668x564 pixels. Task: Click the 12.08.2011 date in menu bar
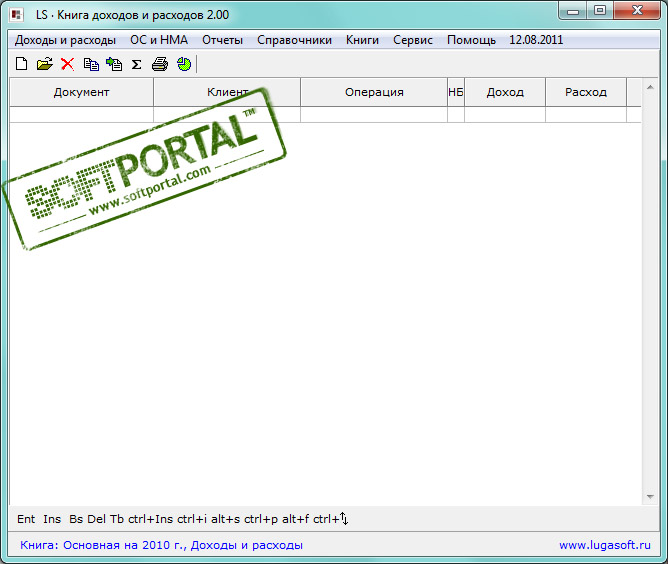click(x=536, y=40)
